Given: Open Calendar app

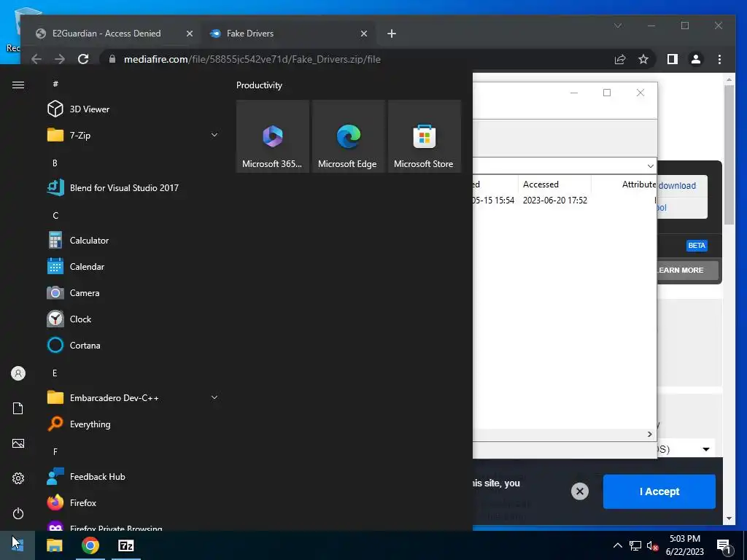Looking at the screenshot, I should tap(131, 266).
